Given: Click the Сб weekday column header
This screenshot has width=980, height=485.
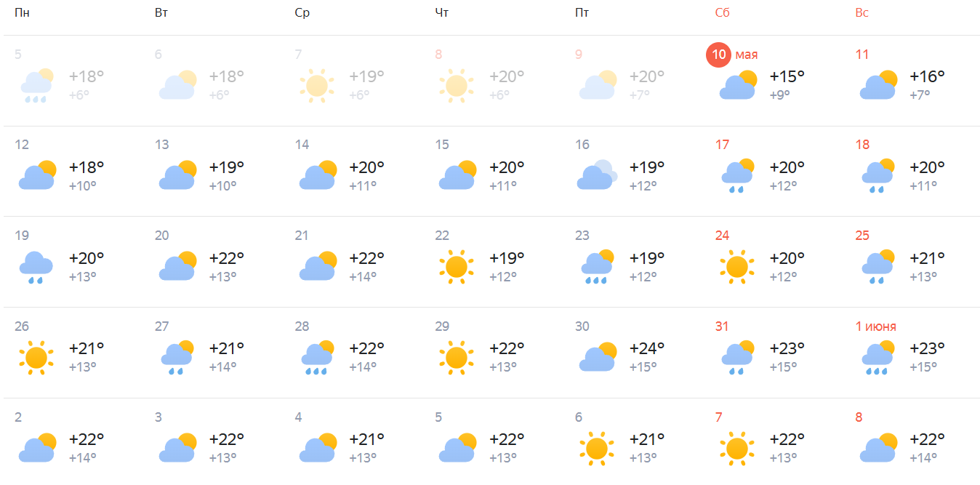Looking at the screenshot, I should pos(722,13).
